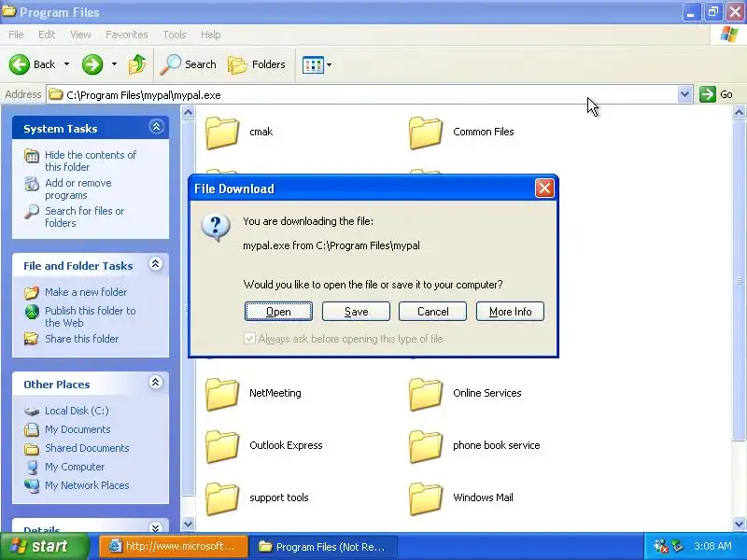Viewport: 747px width, 560px height.
Task: Click the Views icon in toolbar
Action: point(313,64)
